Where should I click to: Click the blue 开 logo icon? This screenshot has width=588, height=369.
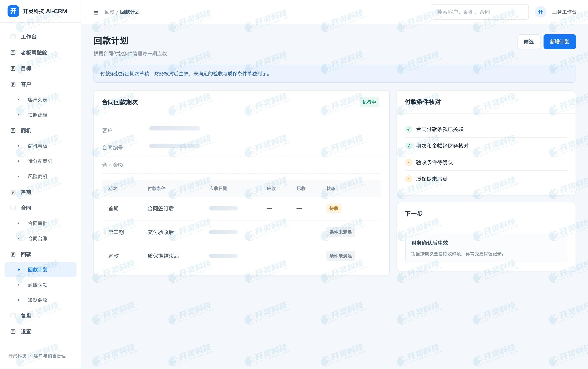tap(13, 11)
